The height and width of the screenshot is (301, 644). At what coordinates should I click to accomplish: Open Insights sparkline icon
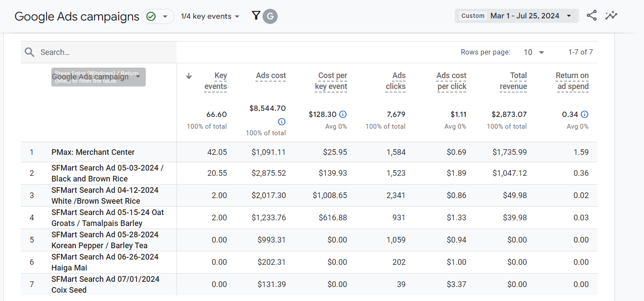coord(611,16)
